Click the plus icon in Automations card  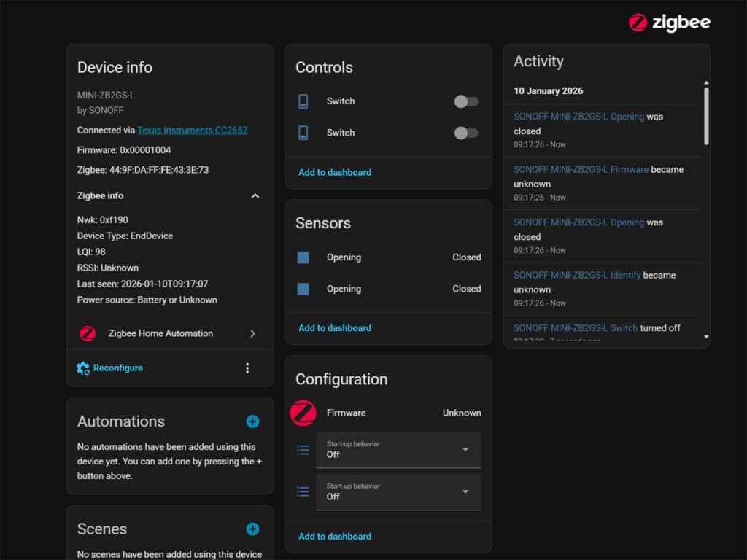tap(252, 421)
